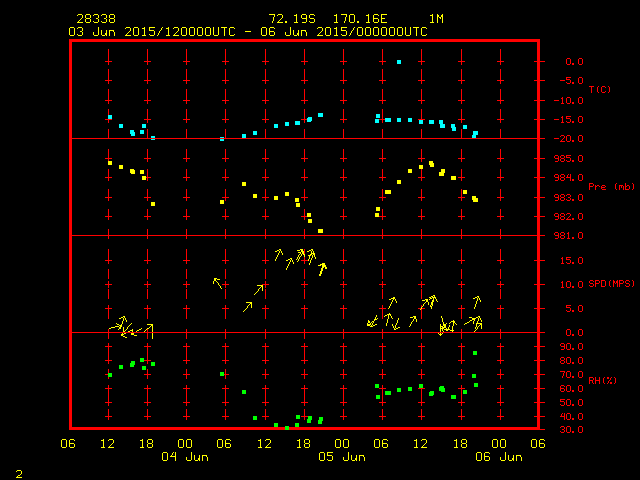Click the Pre (mb) axis label

click(x=611, y=187)
